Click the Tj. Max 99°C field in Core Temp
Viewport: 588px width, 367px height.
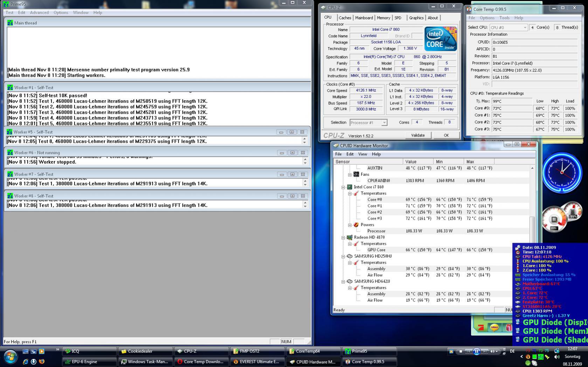click(x=512, y=101)
